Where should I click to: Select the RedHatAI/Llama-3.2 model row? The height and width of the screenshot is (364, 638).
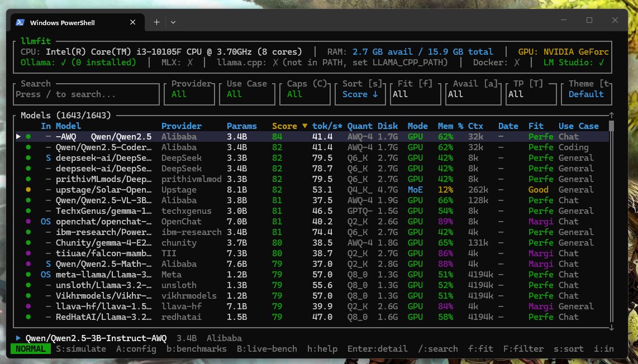(312, 317)
